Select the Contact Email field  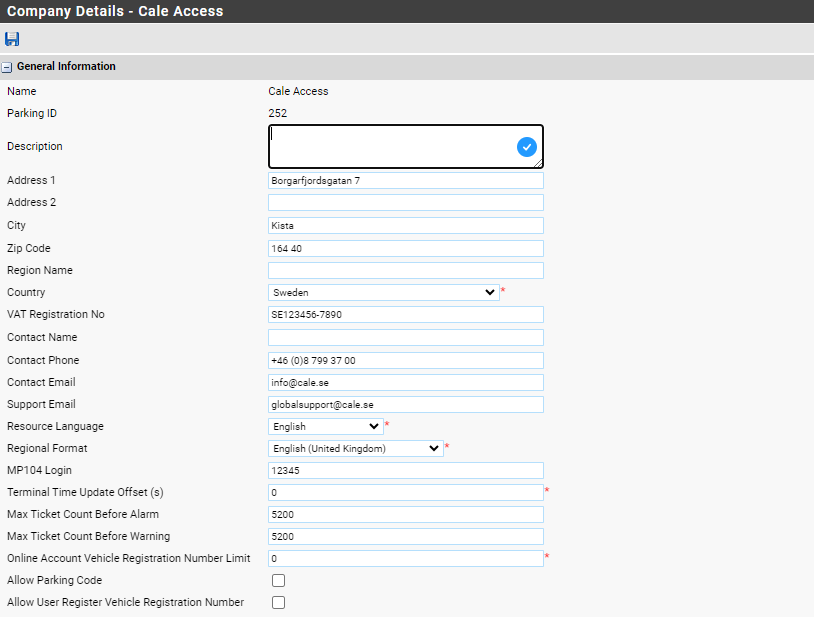tap(405, 382)
